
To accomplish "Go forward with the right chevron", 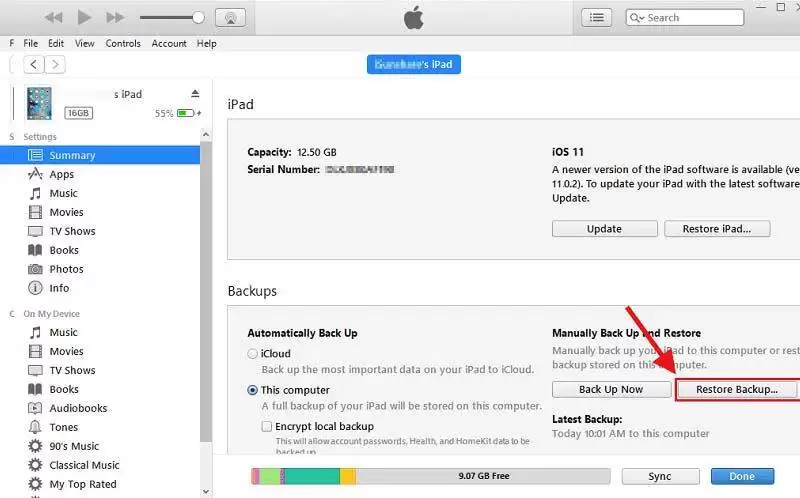I will click(55, 65).
